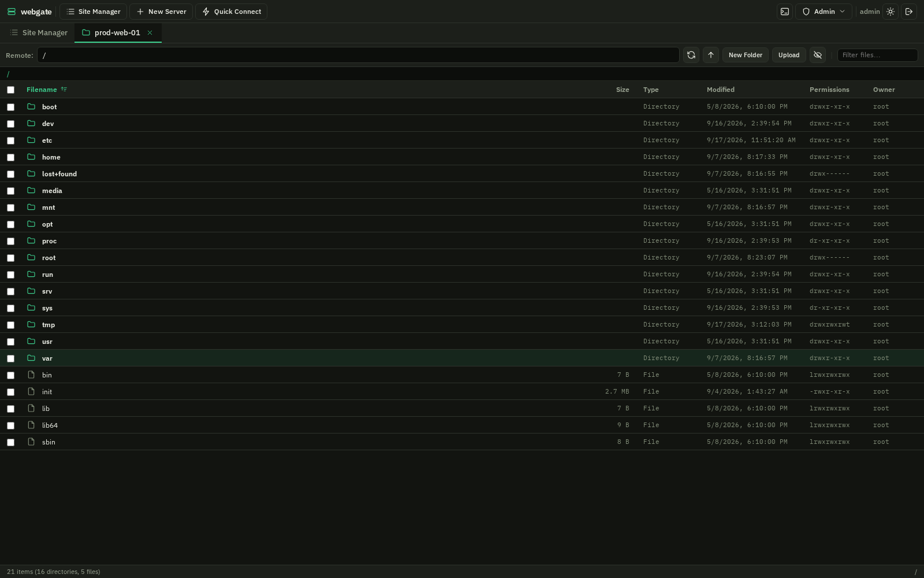The image size is (924, 578).
Task: Click the logout icon
Action: coord(909,12)
